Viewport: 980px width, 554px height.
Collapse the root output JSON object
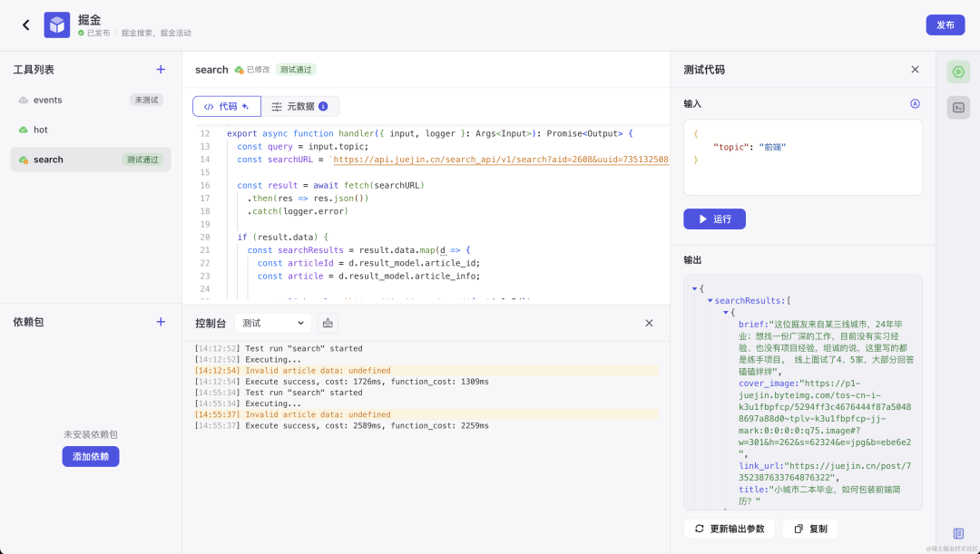694,288
